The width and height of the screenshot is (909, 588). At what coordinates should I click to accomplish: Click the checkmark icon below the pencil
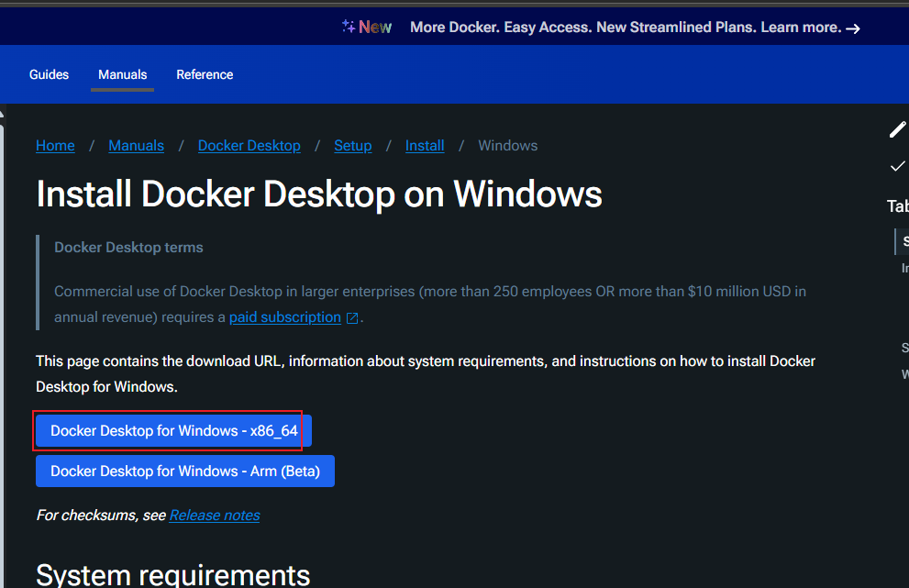897,166
